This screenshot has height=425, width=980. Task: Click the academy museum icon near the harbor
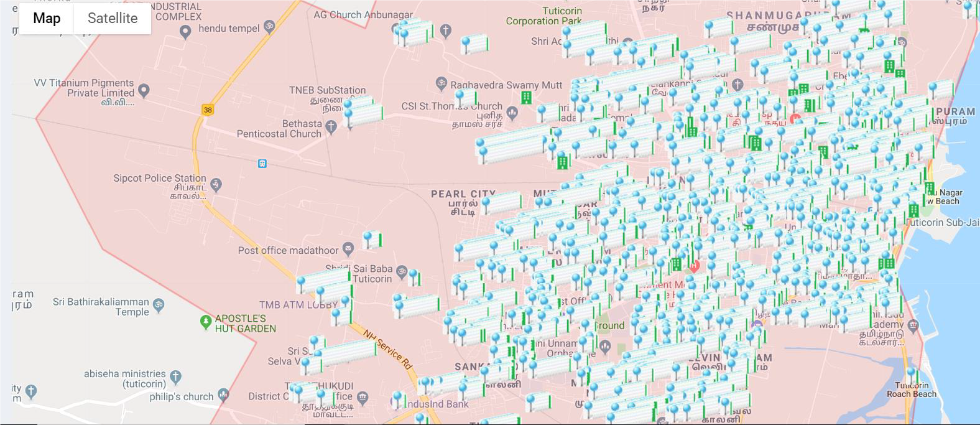pyautogui.click(x=913, y=325)
